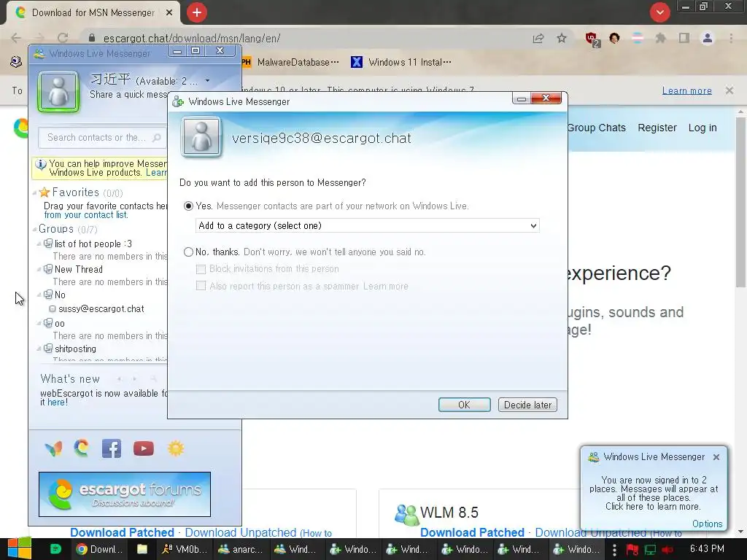
Task: Open the browser side panel icon
Action: [x=684, y=38]
